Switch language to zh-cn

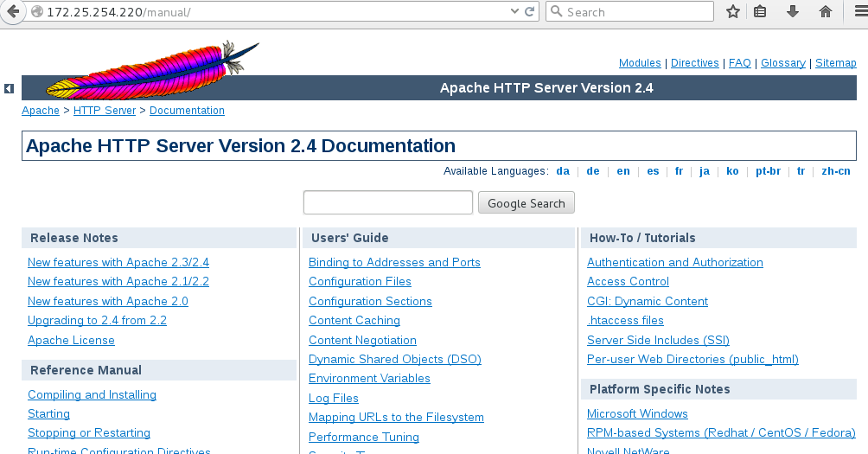[836, 171]
